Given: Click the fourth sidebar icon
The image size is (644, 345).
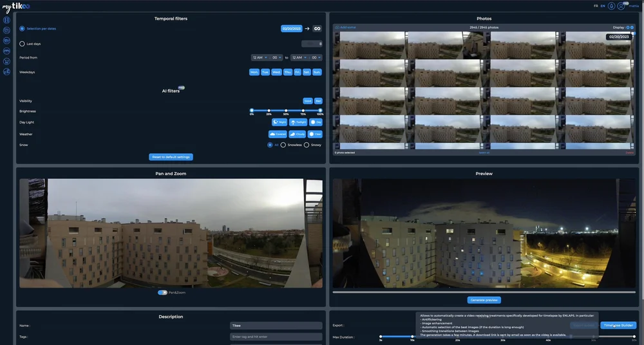Looking at the screenshot, I should click(6, 51).
